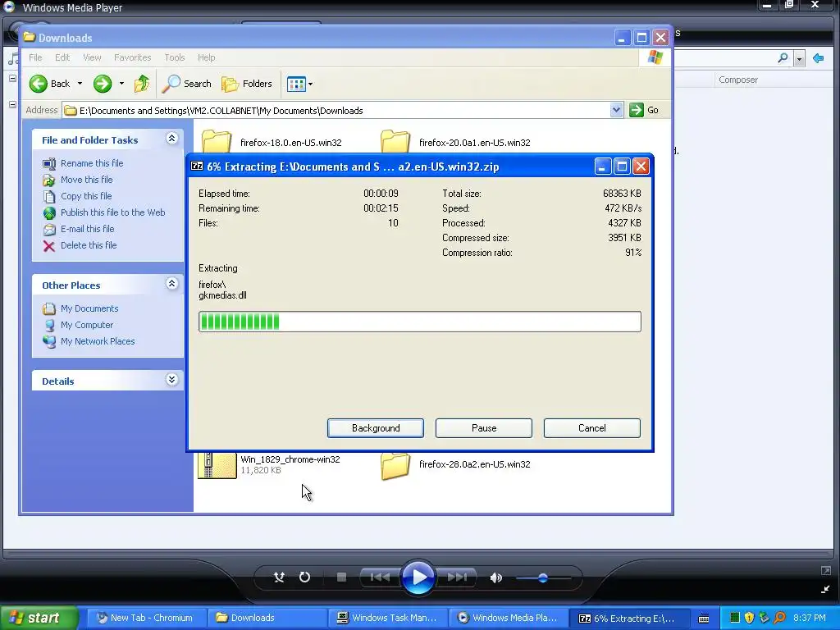Click the Play button in Media Player

click(x=418, y=577)
